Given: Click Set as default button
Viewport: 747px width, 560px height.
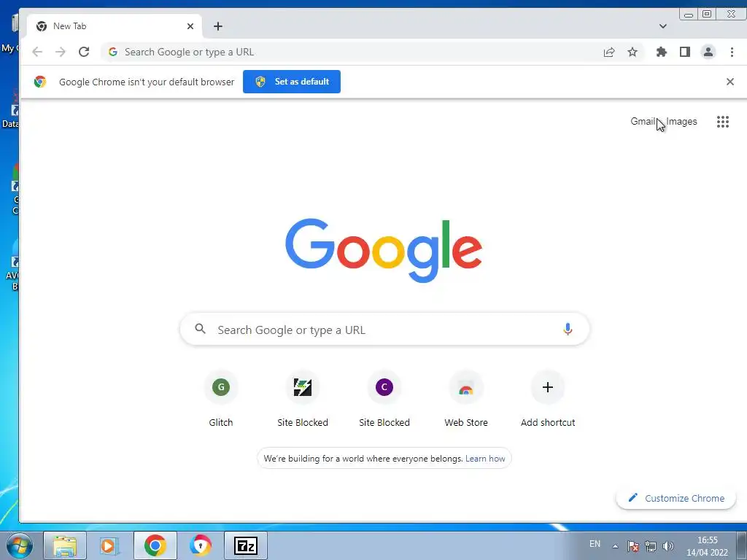Looking at the screenshot, I should (292, 82).
